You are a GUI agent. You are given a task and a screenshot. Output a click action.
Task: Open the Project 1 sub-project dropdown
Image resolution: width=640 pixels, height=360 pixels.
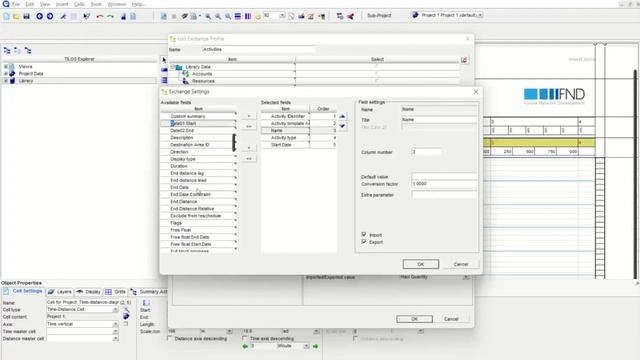pos(480,15)
